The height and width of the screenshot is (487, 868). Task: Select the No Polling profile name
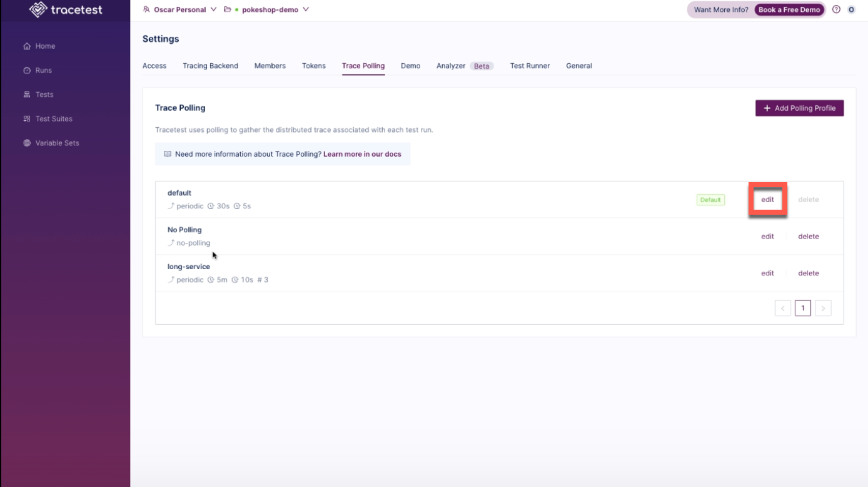184,230
